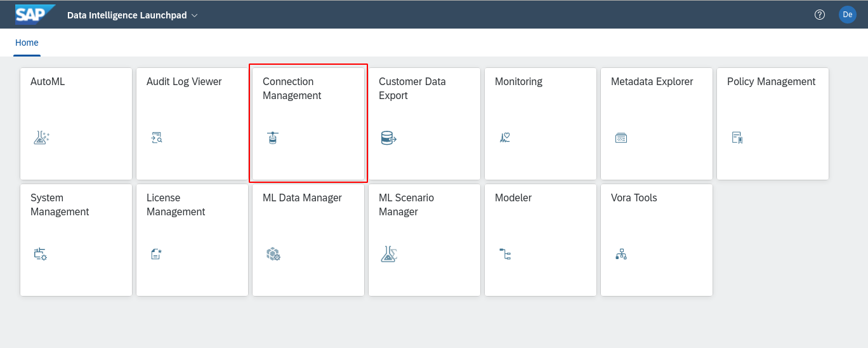Click the Customer Data Export icon

388,137
